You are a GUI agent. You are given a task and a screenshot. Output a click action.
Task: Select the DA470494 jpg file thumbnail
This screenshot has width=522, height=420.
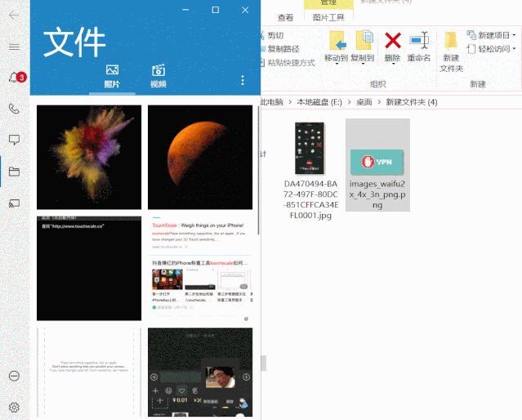tap(310, 148)
